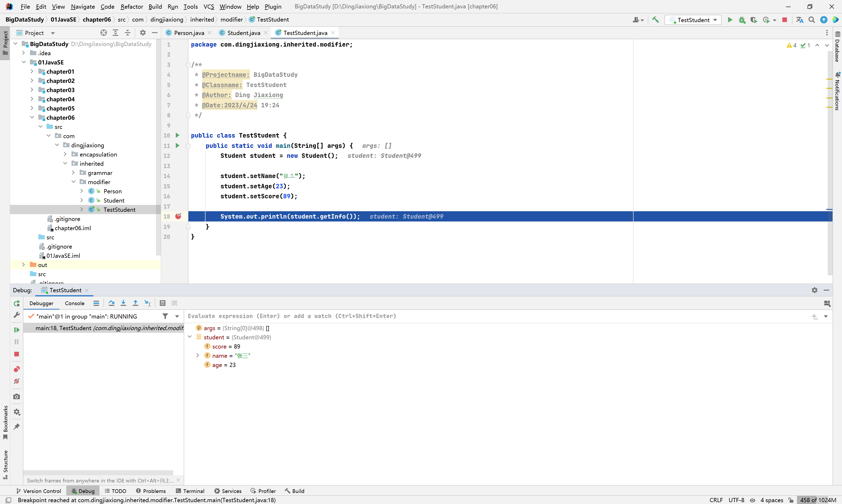Screen dimensions: 842x504
Task: Click the Evaluate Expression calculator icon
Action: [162, 303]
